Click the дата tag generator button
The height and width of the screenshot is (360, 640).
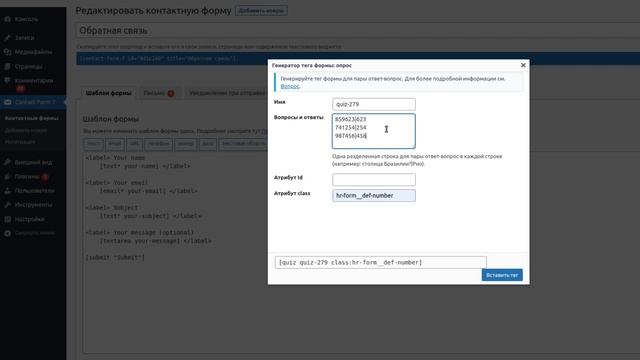tap(208, 144)
